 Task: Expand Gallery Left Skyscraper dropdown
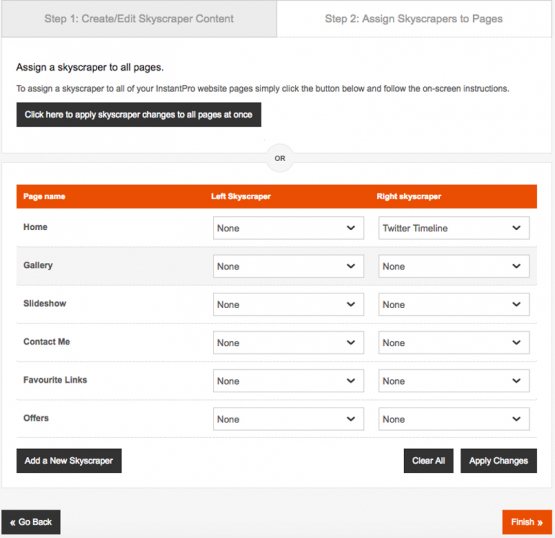(x=288, y=266)
